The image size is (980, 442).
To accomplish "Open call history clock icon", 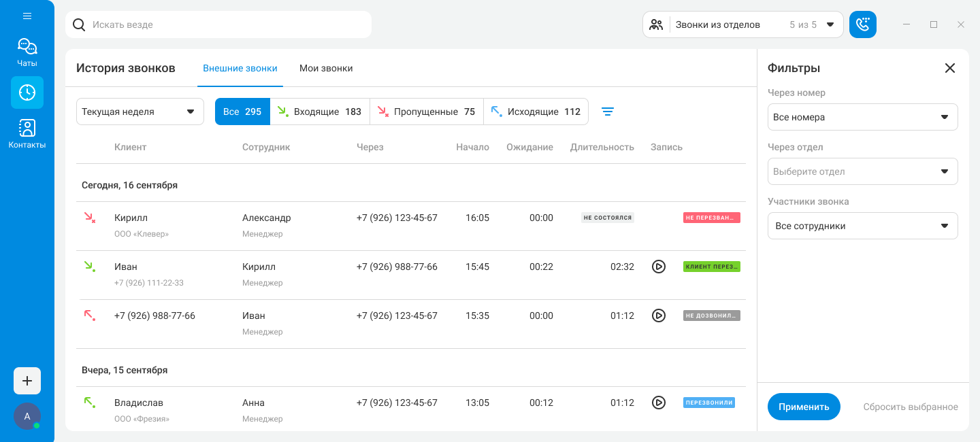I will coord(27,92).
